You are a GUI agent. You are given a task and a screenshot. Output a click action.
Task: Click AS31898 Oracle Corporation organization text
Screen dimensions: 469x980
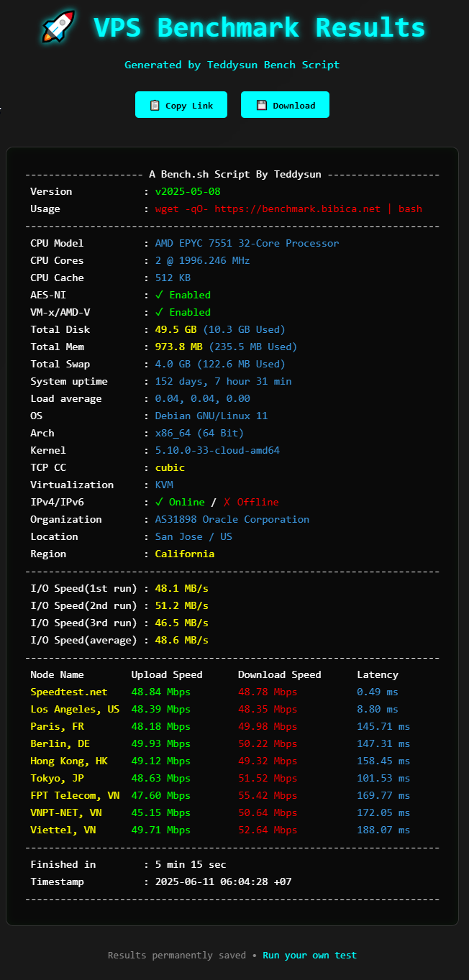[232, 519]
